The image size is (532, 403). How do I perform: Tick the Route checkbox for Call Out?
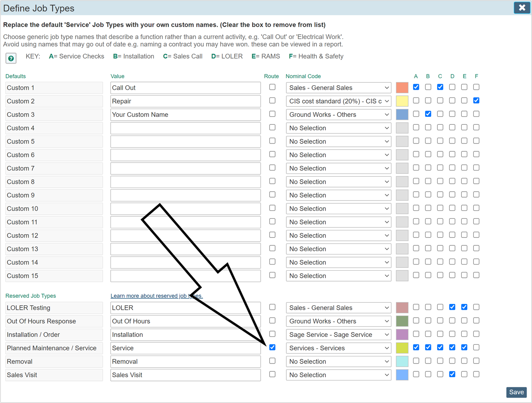(x=272, y=87)
